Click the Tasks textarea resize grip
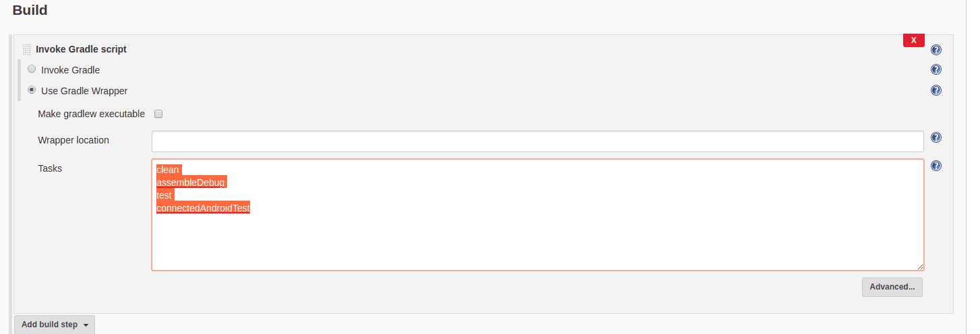 pos(920,267)
